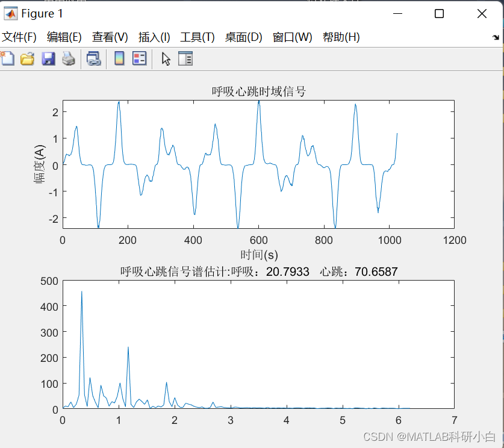Insert a colorbar from the toolbar
Screen dimensions: 504x448
pos(118,58)
